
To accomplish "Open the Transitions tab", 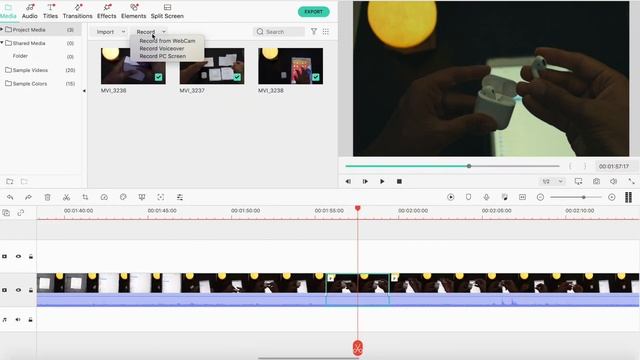I will coord(78,11).
